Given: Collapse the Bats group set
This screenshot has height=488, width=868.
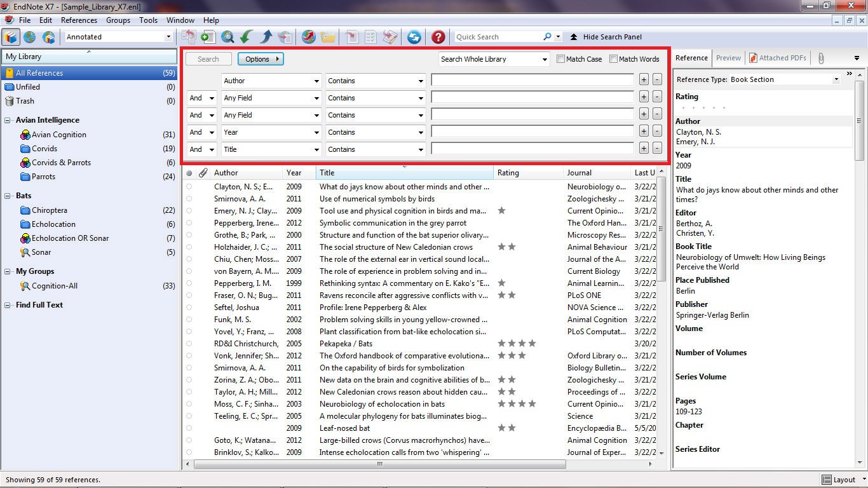Looking at the screenshot, I should pos(8,196).
